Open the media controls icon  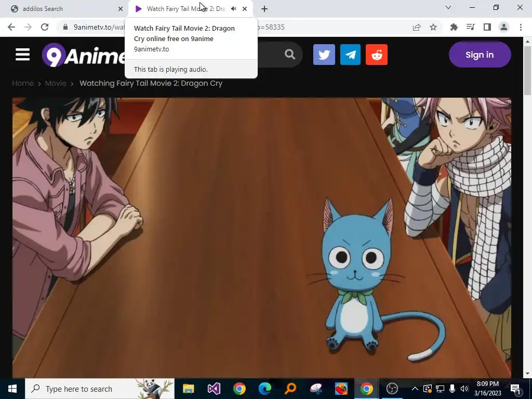[470, 27]
